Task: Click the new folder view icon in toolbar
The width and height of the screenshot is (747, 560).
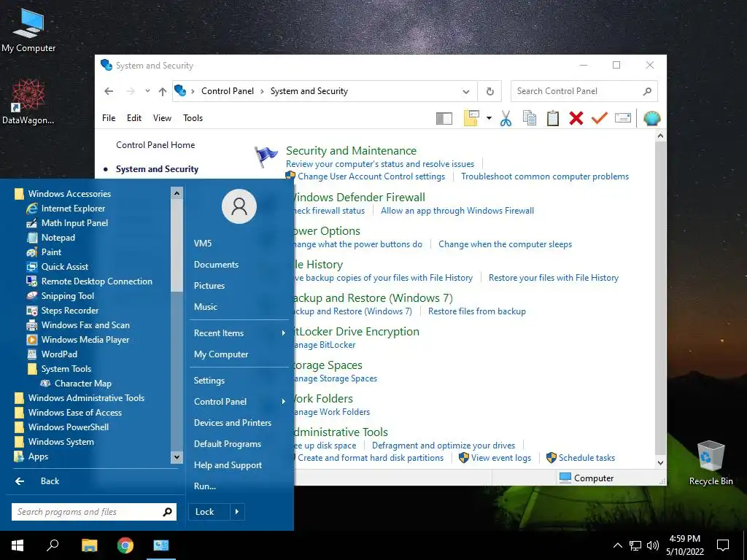Action: (x=471, y=118)
